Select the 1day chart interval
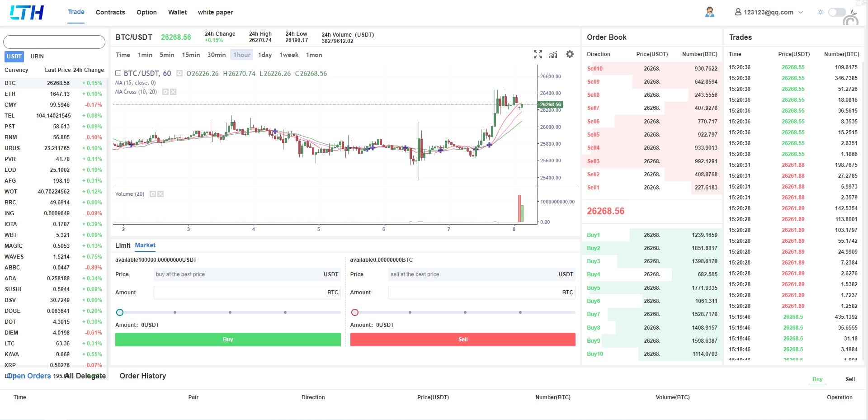Screen dimensions: 868x420 pyautogui.click(x=264, y=55)
